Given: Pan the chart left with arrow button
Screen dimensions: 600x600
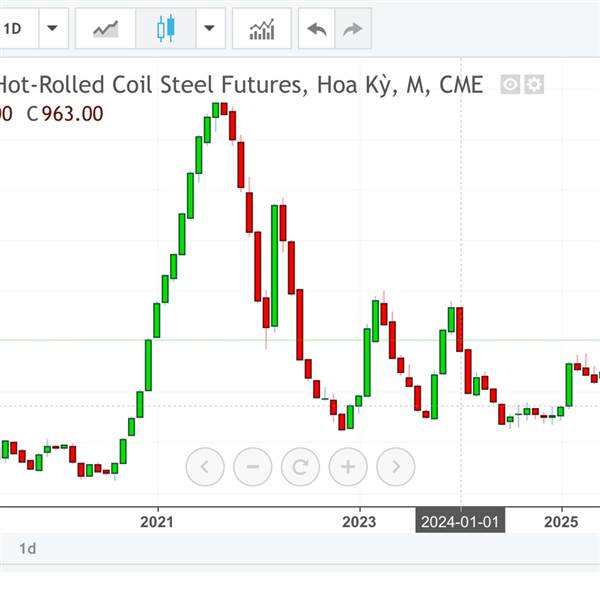Looking at the screenshot, I should [x=205, y=466].
